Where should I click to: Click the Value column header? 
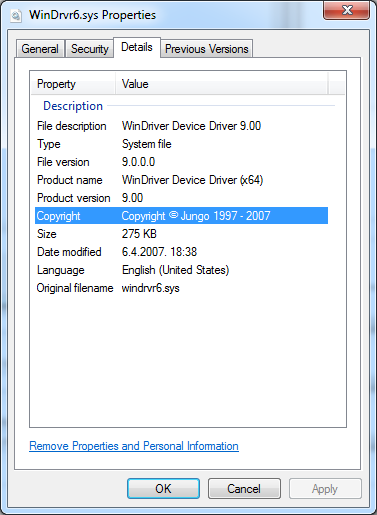point(221,84)
